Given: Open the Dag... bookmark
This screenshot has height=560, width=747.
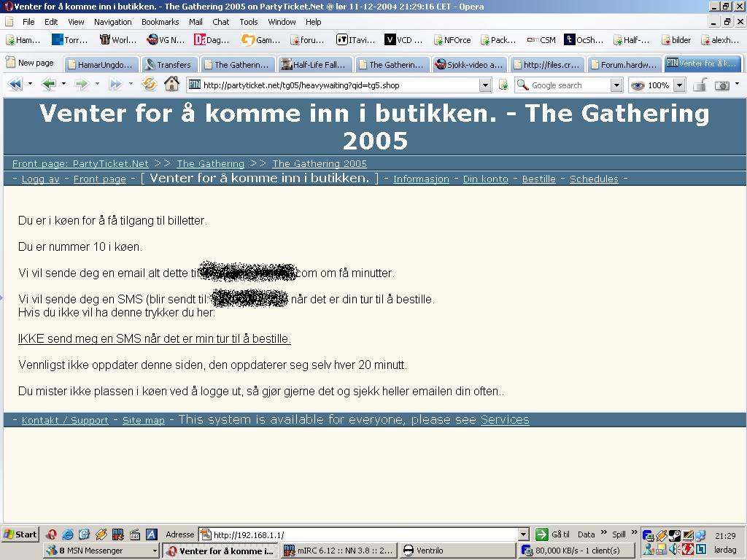Looking at the screenshot, I should (212, 40).
